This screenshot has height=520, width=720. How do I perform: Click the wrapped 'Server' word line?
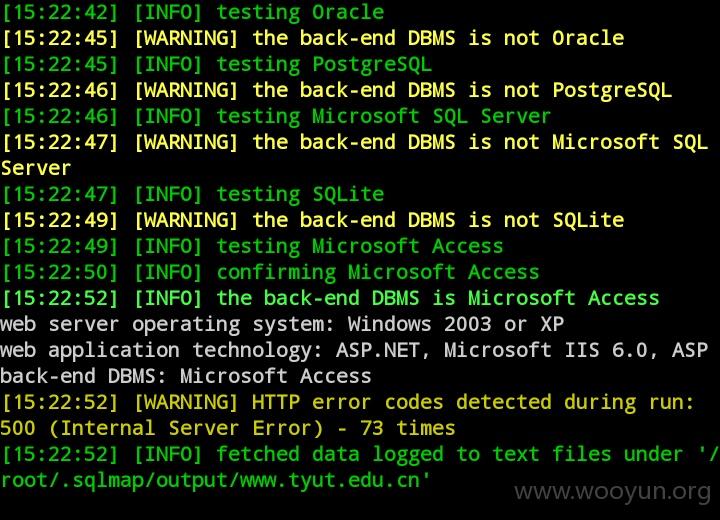click(36, 168)
